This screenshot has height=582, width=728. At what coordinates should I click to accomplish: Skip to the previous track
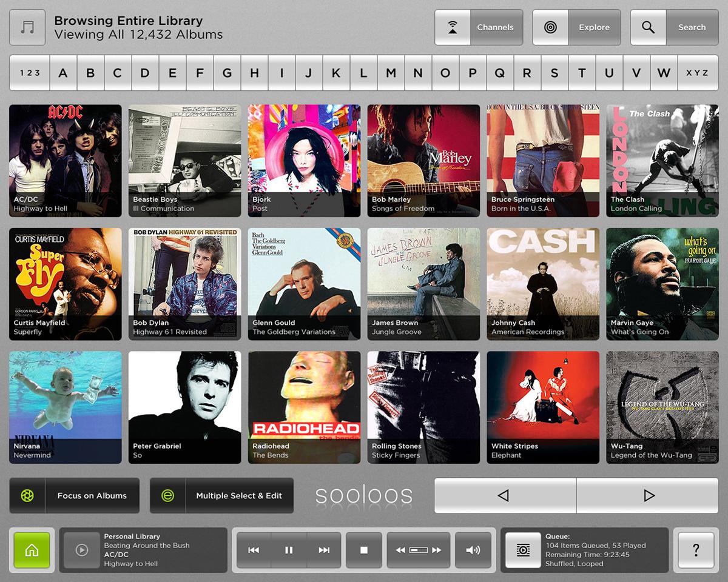click(254, 550)
